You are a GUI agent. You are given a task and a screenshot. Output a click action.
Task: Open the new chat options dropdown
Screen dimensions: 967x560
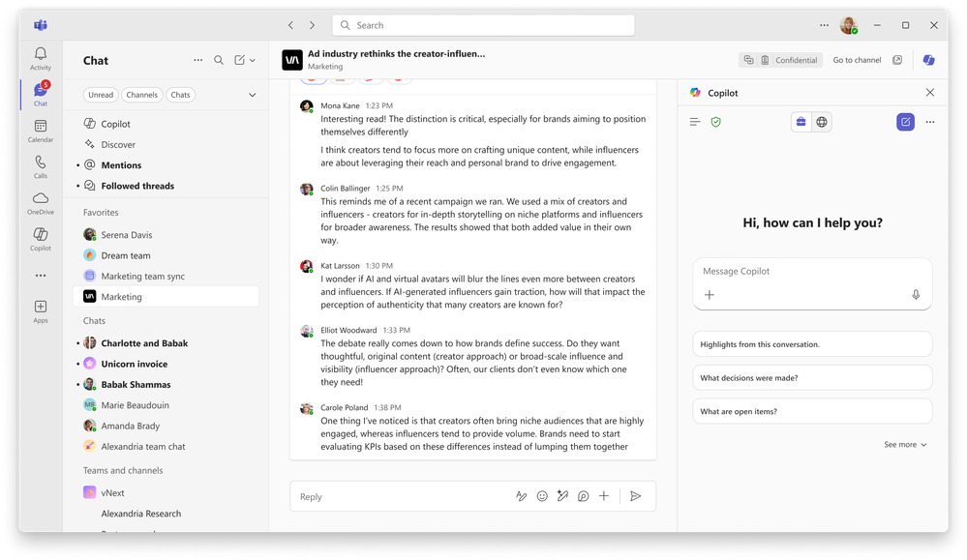pyautogui.click(x=253, y=60)
